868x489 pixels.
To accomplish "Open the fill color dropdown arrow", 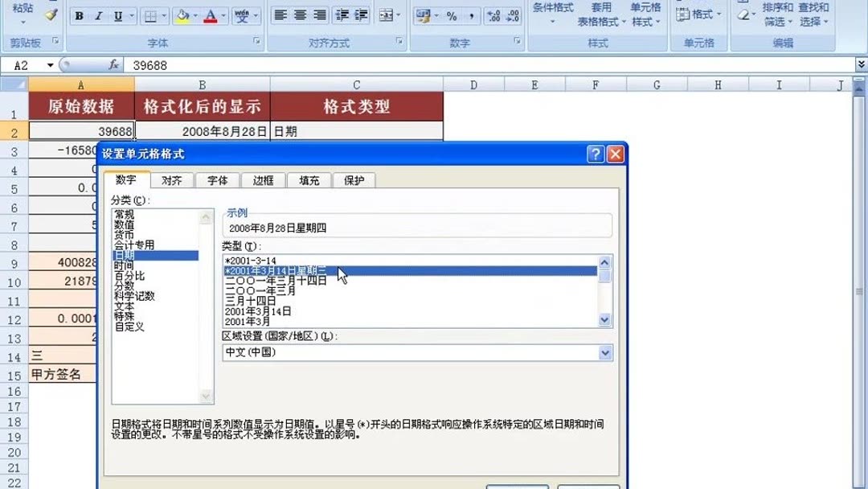I will click(195, 16).
